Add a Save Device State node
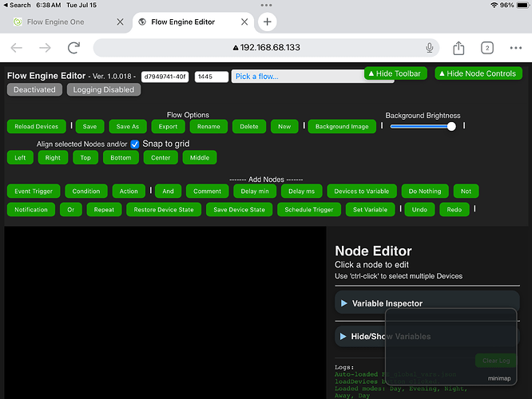532x399 pixels. [x=239, y=210]
